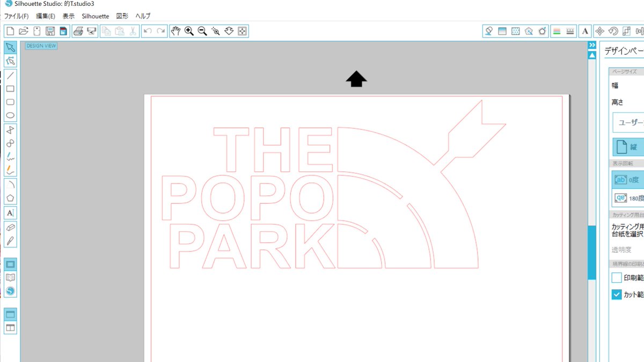Open the 編集(E) menu
Viewport: 644px width, 362px height.
(46, 16)
